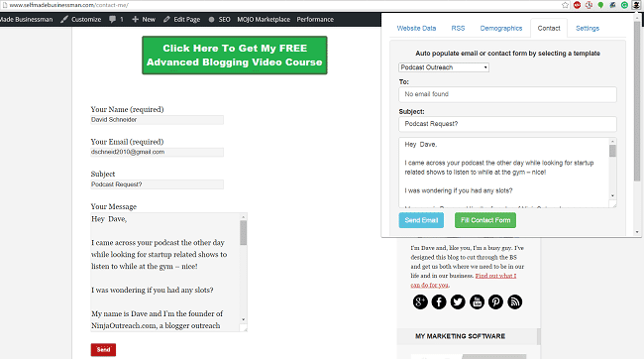The height and width of the screenshot is (359, 644).
Task: Click Your Name input field
Action: 157,120
